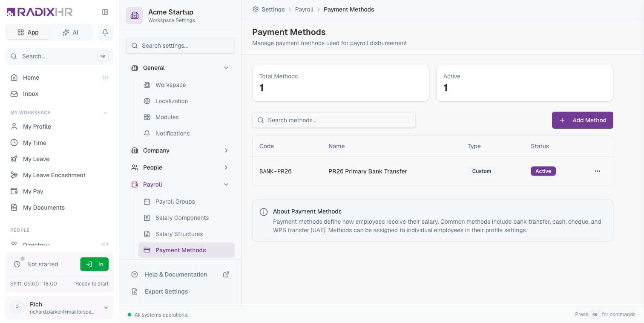The height and width of the screenshot is (323, 644).
Task: Open row actions menu for BANK-PR26
Action: 598,171
